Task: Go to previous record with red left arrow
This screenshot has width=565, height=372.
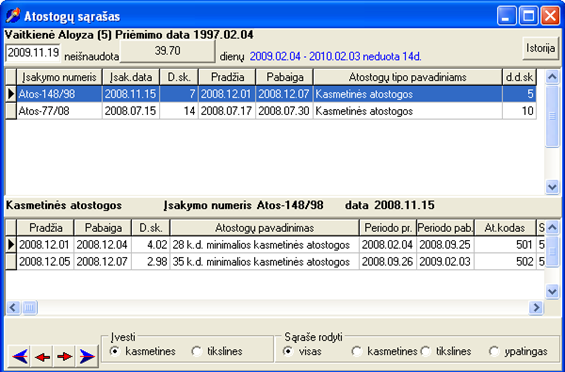Action: (42, 356)
